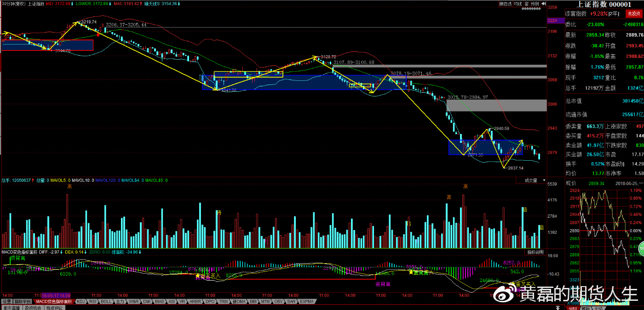Switch to the VR indicator tab
The width and height of the screenshot is (644, 310).
point(182,301)
